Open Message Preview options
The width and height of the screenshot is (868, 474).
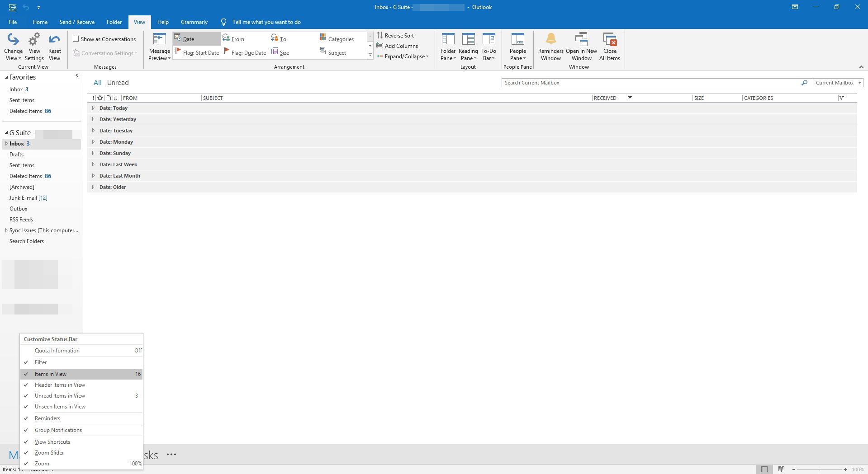[x=159, y=47]
